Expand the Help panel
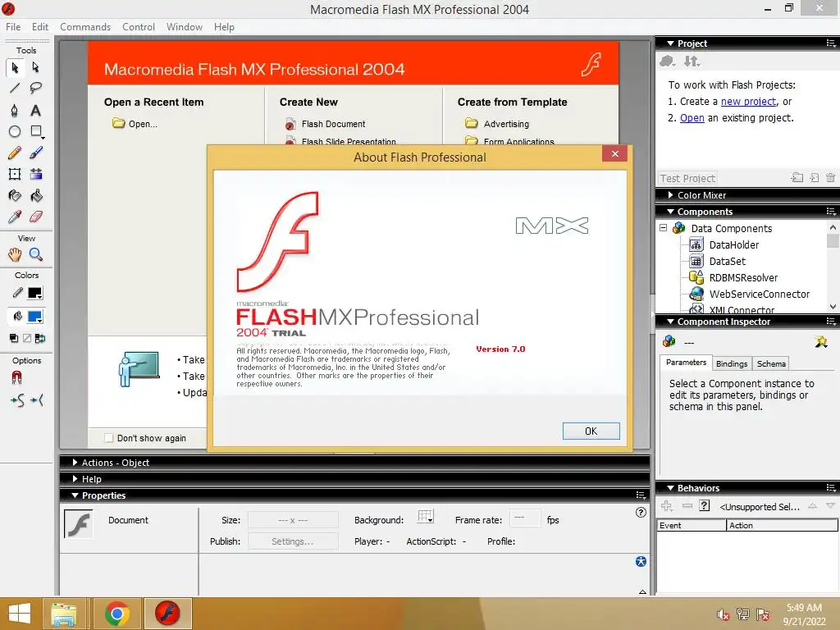Image resolution: width=840 pixels, height=630 pixels. click(75, 479)
